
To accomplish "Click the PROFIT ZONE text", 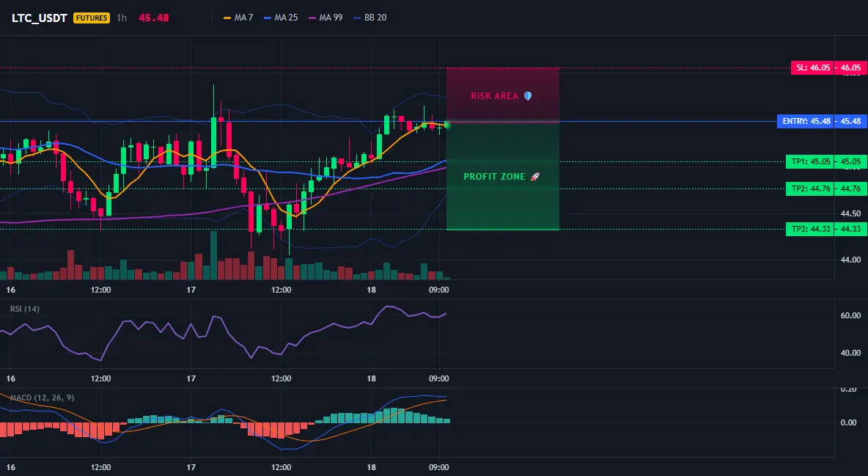I will [494, 176].
